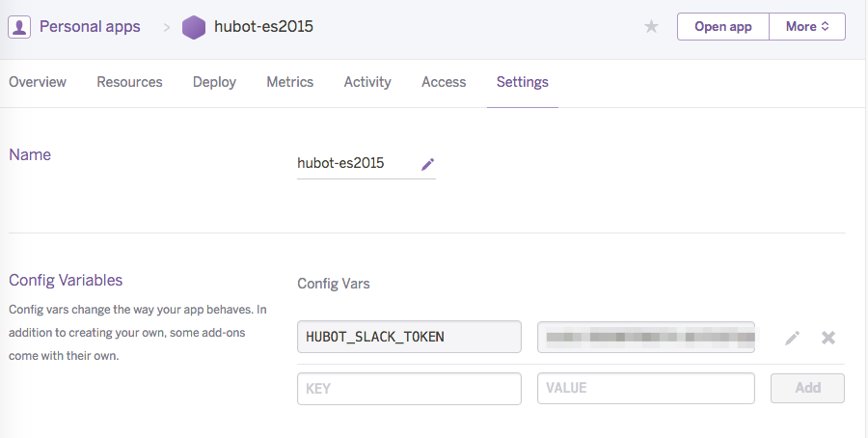Open the More dropdown menu
The width and height of the screenshot is (868, 438).
click(807, 27)
